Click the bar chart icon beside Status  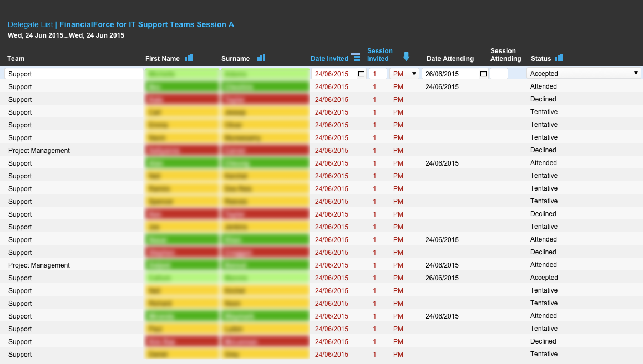559,58
